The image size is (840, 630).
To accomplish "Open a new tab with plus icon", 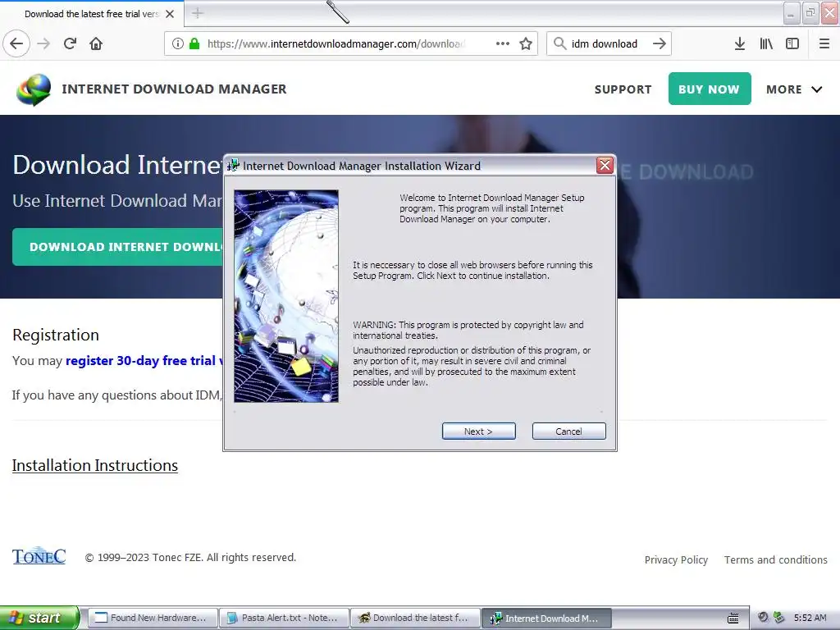I will coord(198,13).
